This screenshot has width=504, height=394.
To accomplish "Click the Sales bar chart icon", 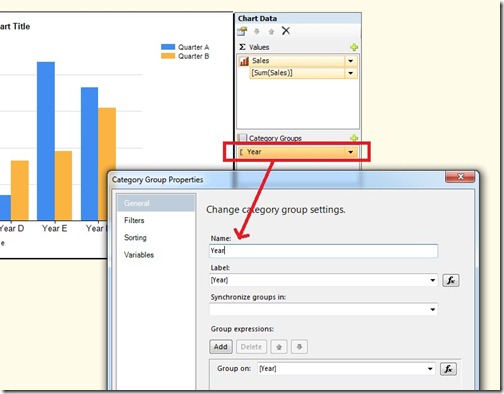I will click(244, 61).
